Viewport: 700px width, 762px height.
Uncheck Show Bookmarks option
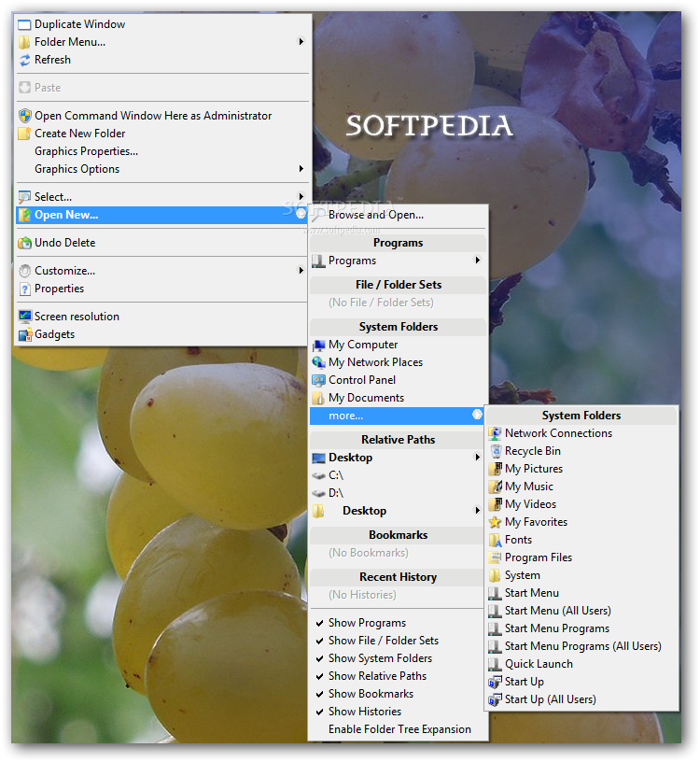coord(398,694)
